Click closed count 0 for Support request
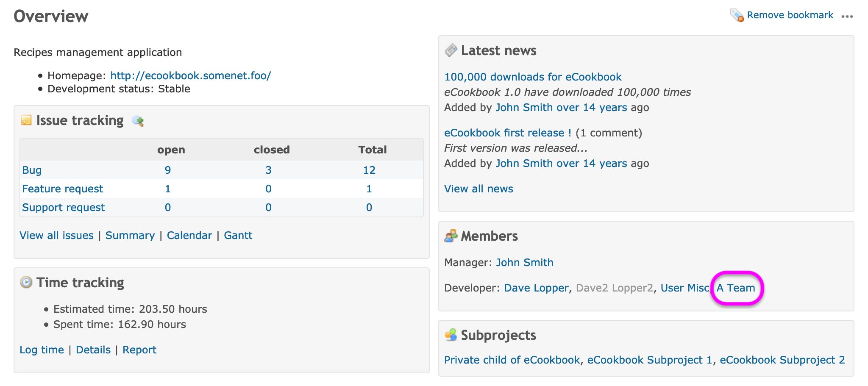 pos(268,207)
